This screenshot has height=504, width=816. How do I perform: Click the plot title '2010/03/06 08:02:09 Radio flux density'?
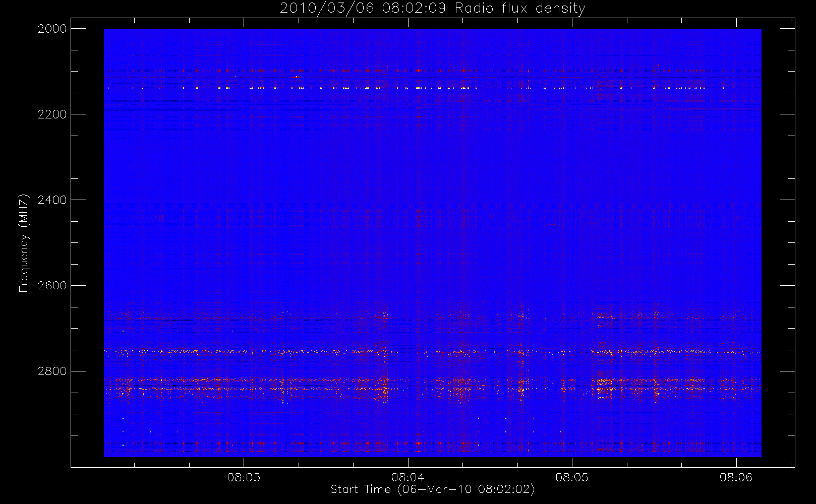(433, 9)
